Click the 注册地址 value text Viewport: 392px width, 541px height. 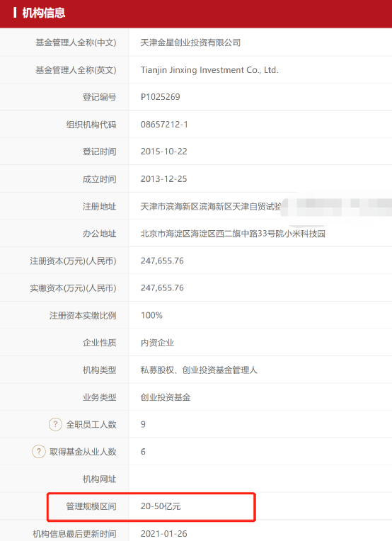(x=211, y=206)
